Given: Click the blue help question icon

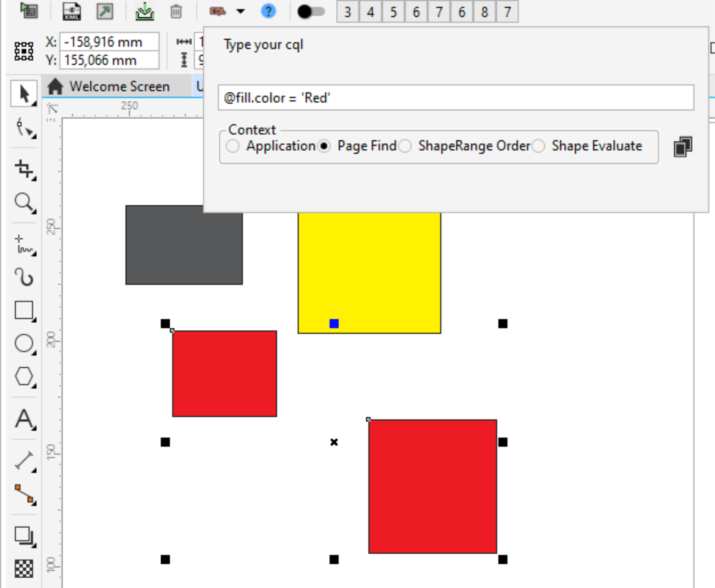Looking at the screenshot, I should (x=268, y=12).
